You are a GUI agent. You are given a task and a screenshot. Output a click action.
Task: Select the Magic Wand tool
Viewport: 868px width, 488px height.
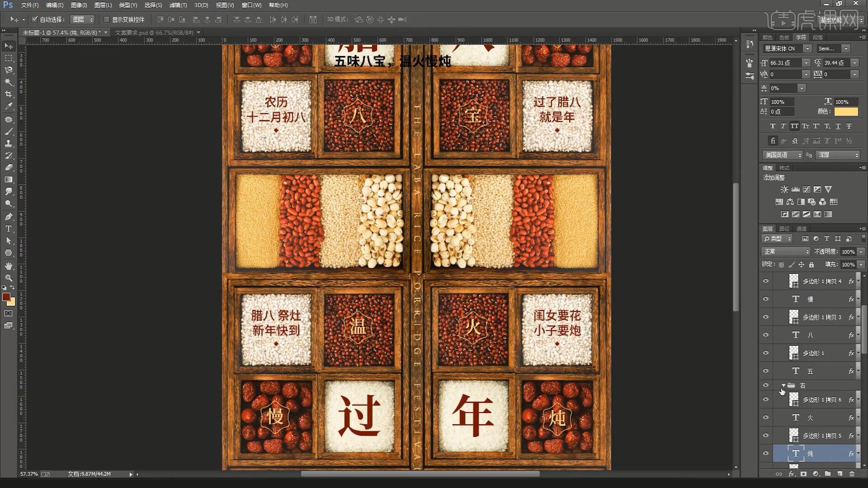[x=9, y=82]
